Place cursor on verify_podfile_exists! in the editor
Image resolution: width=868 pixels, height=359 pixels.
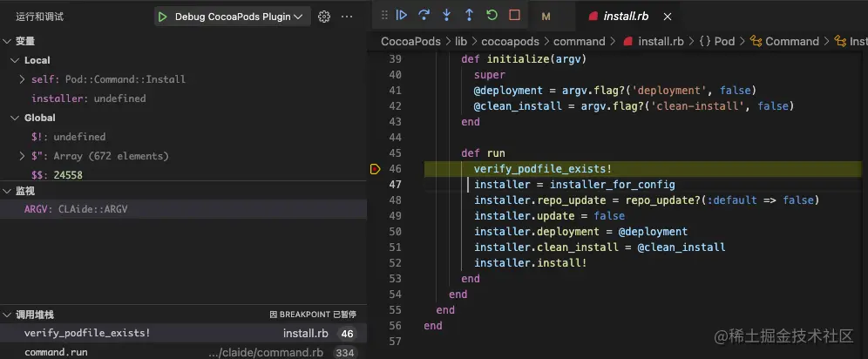(542, 169)
